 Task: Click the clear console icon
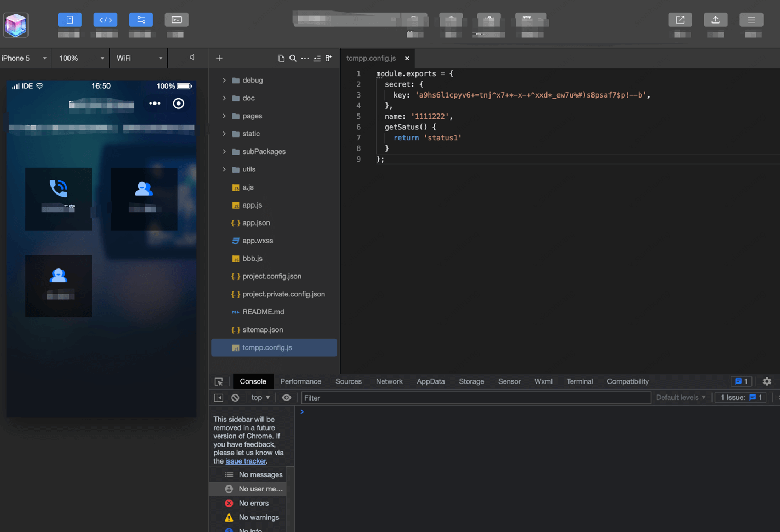coord(235,398)
